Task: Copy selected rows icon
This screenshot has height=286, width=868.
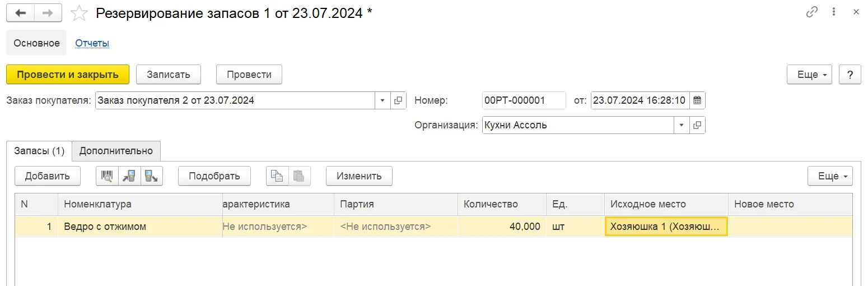Action: pyautogui.click(x=277, y=176)
